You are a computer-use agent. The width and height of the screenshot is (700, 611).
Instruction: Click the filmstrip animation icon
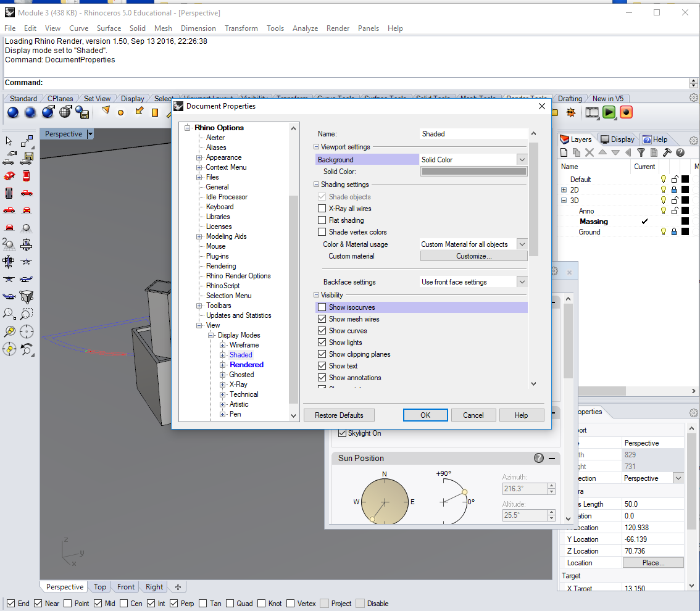point(592,112)
